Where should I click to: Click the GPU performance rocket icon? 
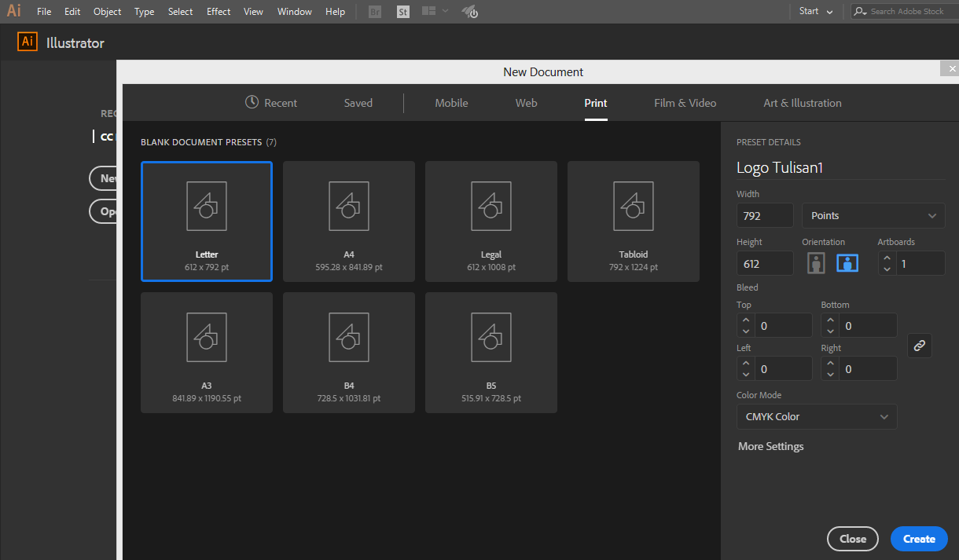470,12
